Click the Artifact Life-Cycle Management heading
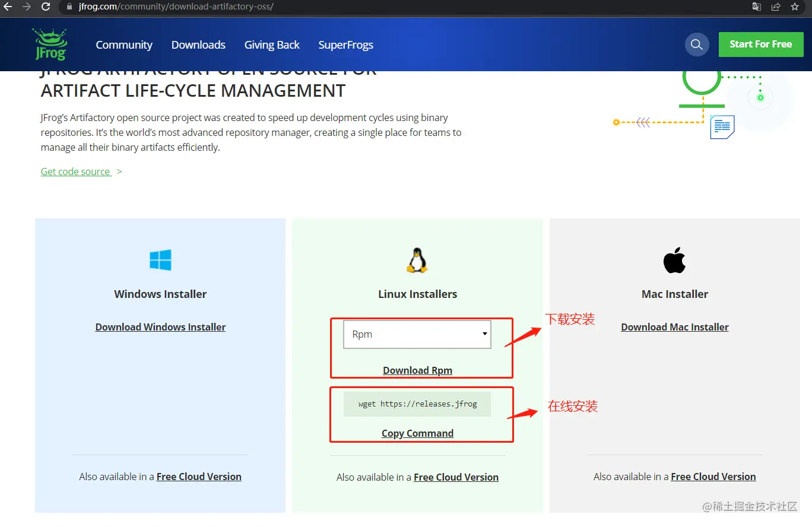The image size is (812, 527). (193, 91)
